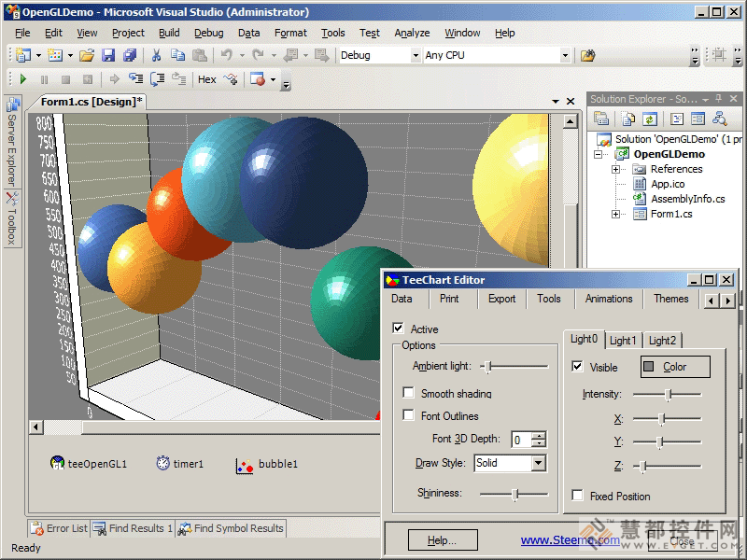Click the Step Over debug icon
This screenshot has height=560, width=747.
(x=157, y=78)
